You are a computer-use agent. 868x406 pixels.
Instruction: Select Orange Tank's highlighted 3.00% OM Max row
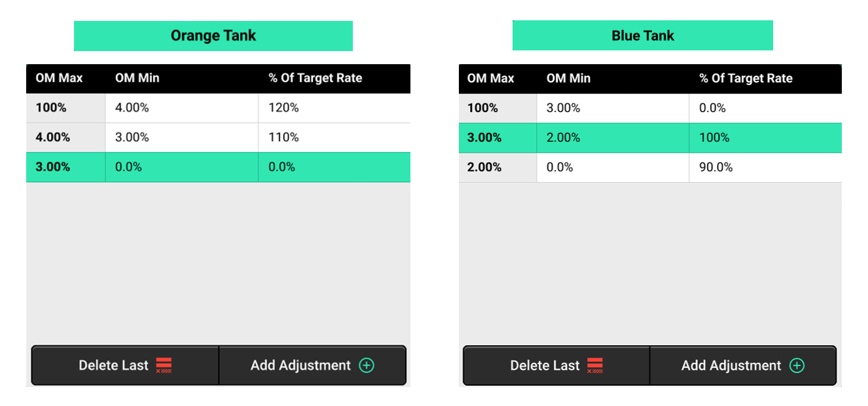coord(53,167)
